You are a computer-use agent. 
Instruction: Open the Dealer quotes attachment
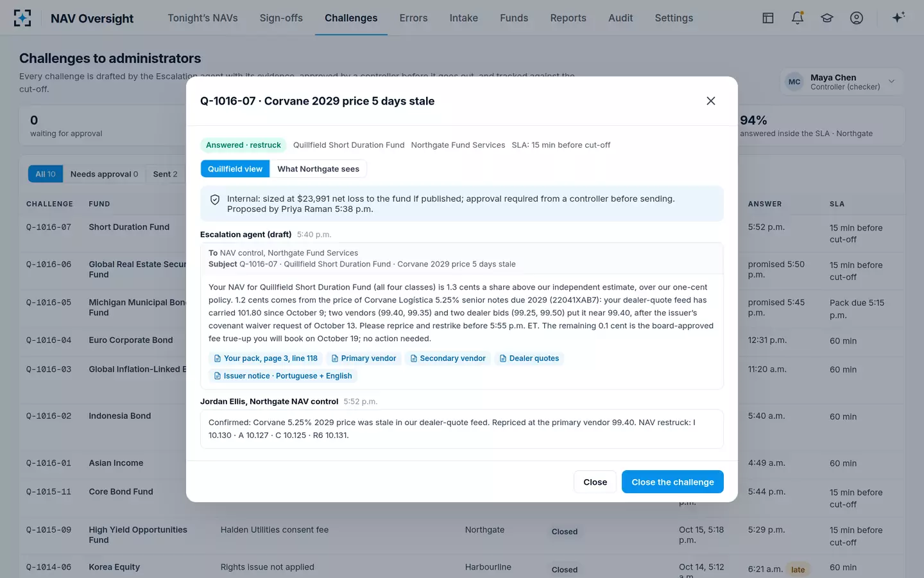pyautogui.click(x=529, y=358)
